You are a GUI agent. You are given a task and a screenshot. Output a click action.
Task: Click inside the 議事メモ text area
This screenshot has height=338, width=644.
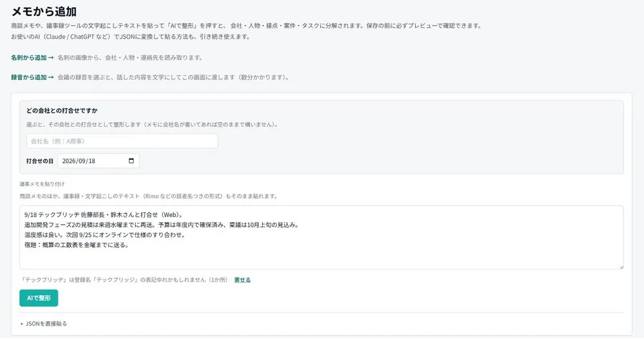321,238
